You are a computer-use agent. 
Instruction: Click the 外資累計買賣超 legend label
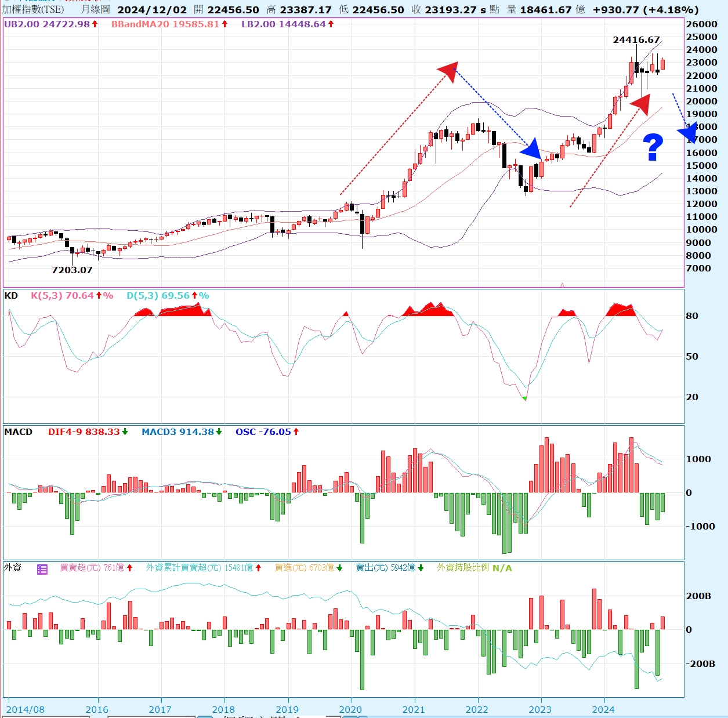pos(183,568)
